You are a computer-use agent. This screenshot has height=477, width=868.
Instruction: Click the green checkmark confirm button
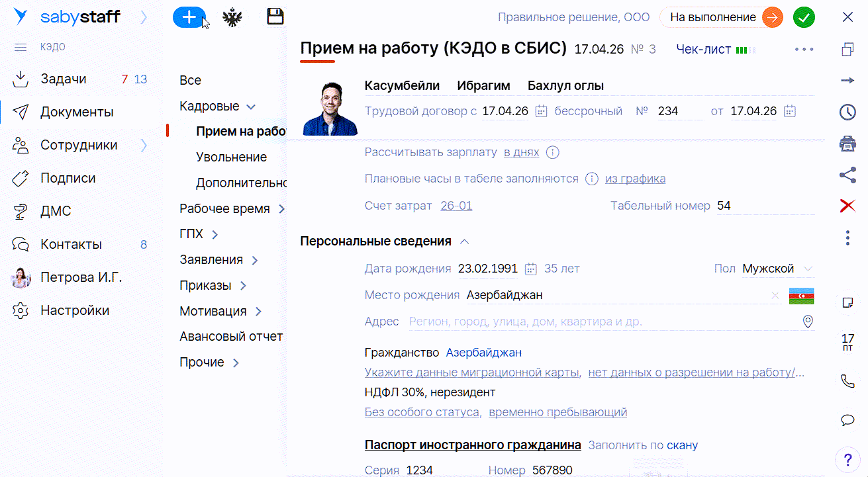click(804, 18)
